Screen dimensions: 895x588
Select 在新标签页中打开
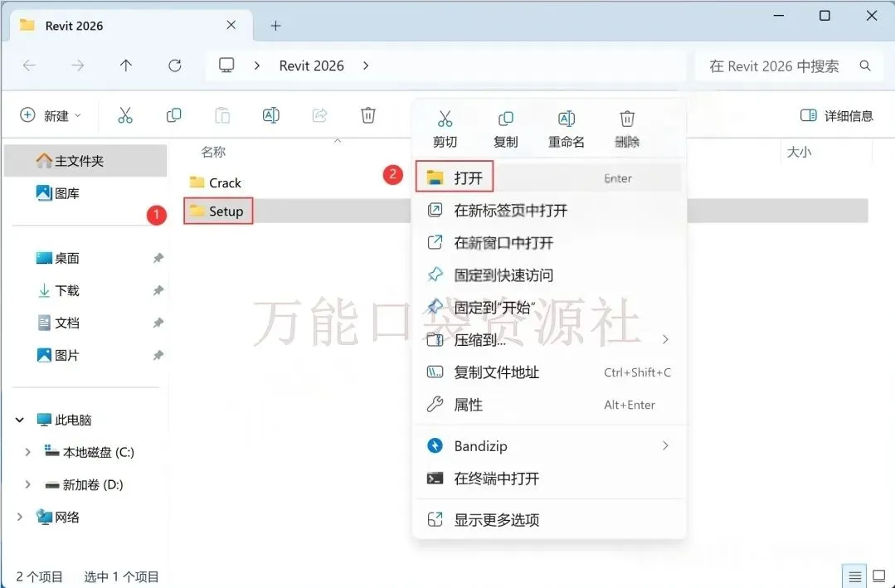pyautogui.click(x=548, y=210)
